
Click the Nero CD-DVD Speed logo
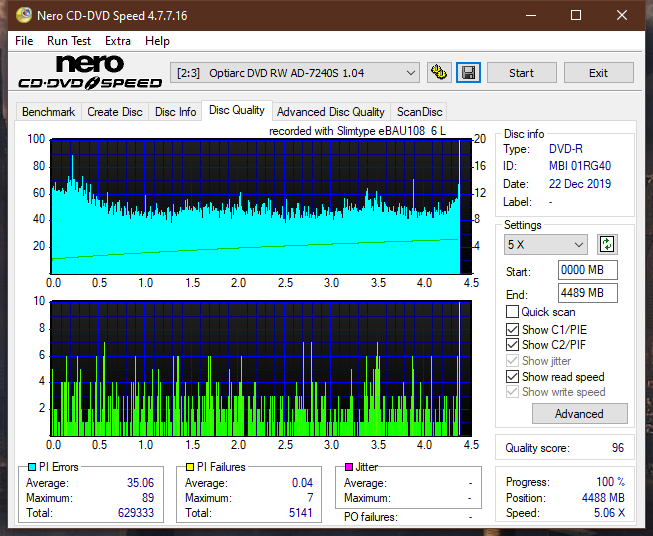tap(90, 72)
